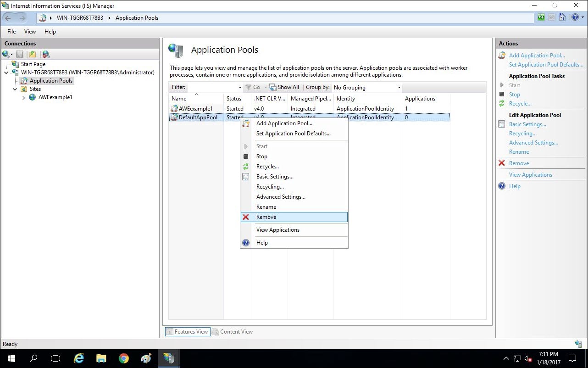Select Application Pools in Connections tree

pos(51,81)
